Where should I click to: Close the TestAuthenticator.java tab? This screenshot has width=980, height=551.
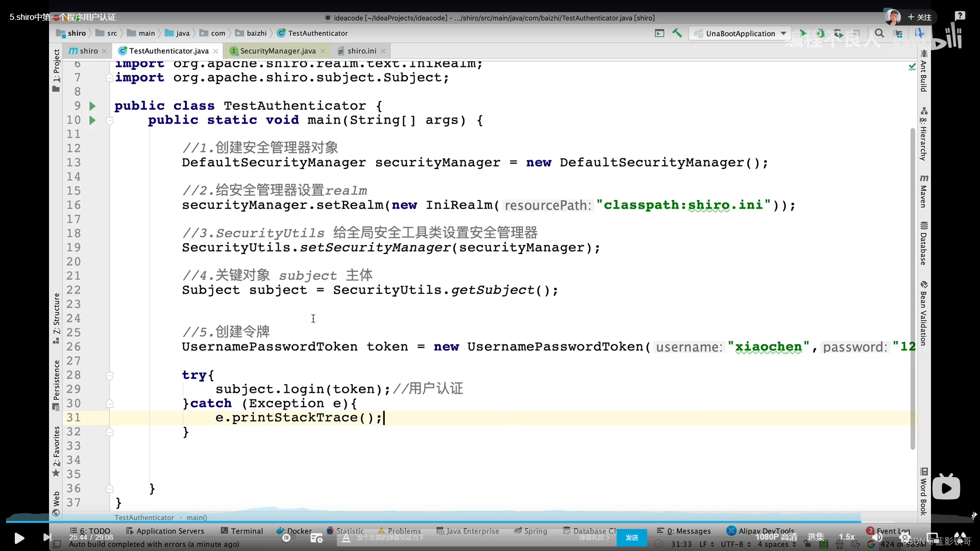pos(216,51)
